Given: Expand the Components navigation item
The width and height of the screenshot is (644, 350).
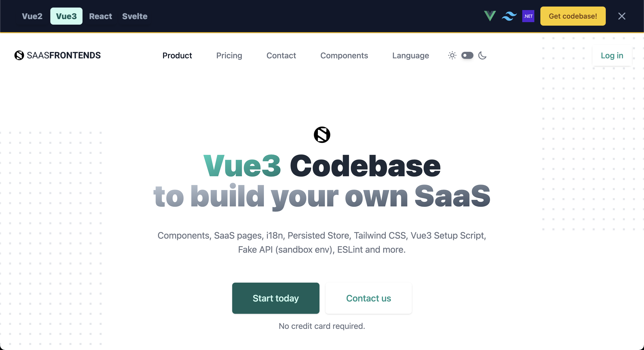Looking at the screenshot, I should pos(344,55).
